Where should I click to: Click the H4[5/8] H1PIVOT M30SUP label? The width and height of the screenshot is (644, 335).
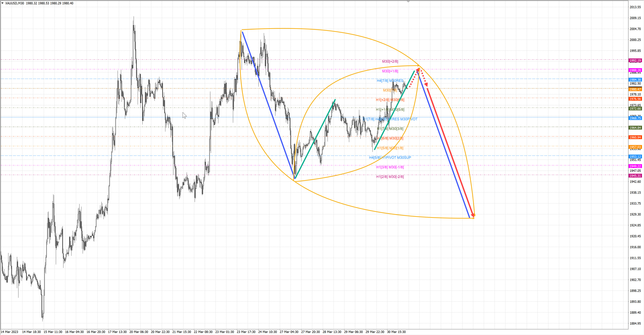tap(390, 157)
